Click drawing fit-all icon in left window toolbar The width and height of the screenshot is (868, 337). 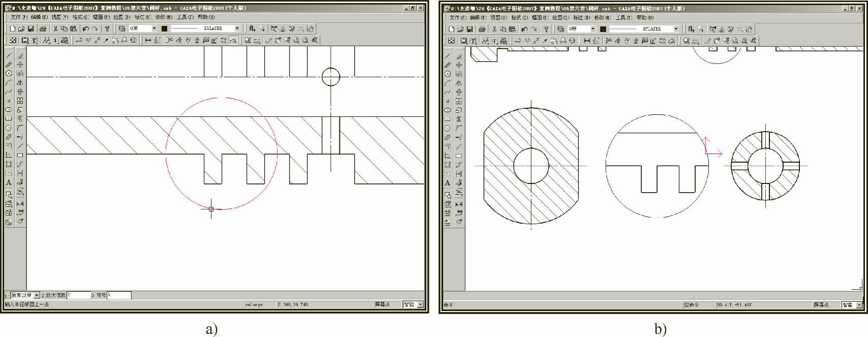[12, 40]
